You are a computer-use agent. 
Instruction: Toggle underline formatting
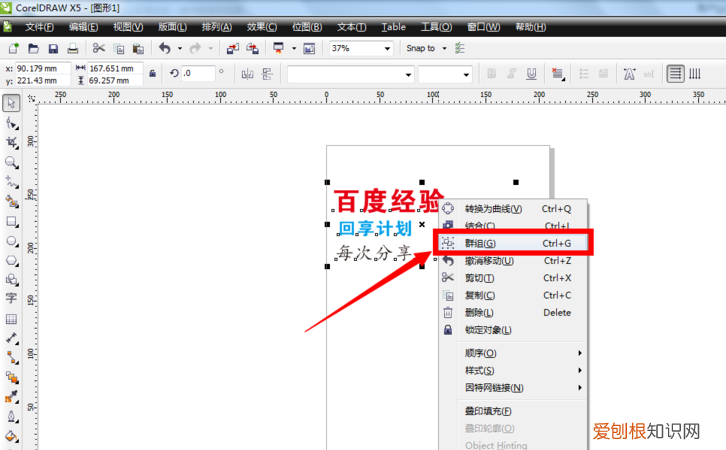(531, 74)
